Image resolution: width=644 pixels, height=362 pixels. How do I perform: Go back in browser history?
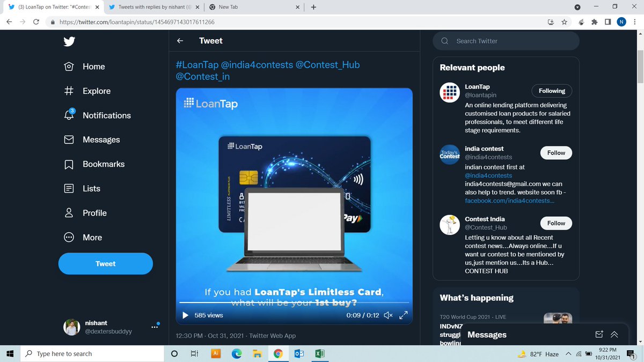coord(9,22)
